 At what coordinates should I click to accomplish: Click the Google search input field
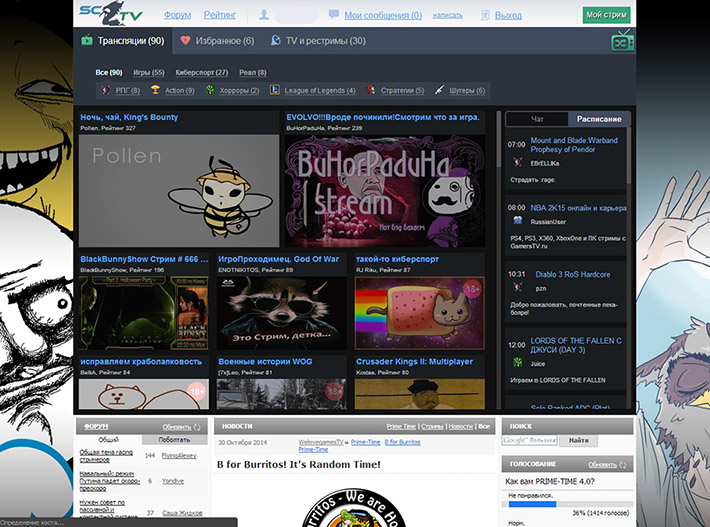(x=529, y=440)
